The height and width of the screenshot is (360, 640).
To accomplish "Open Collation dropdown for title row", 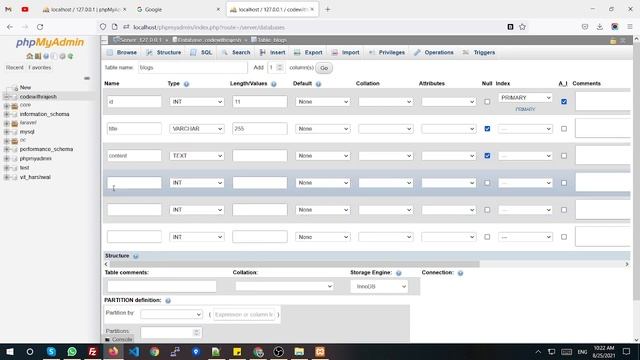I will pyautogui.click(x=386, y=129).
